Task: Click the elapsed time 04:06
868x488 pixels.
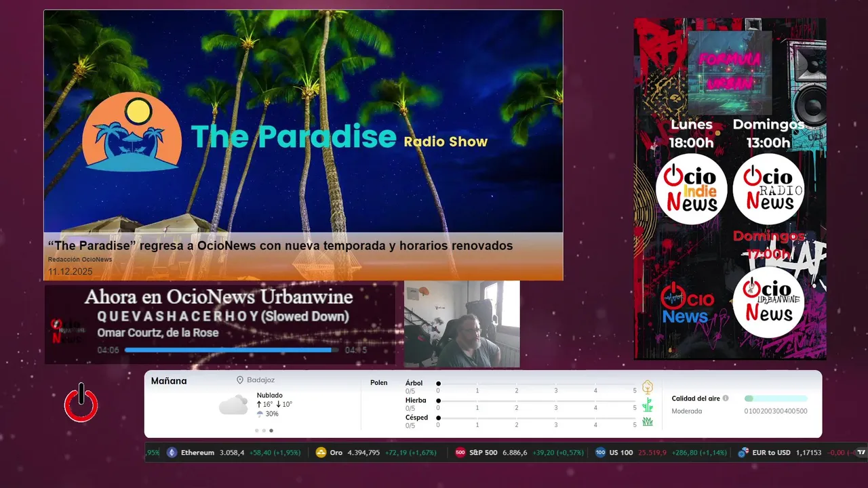Action: click(x=108, y=350)
